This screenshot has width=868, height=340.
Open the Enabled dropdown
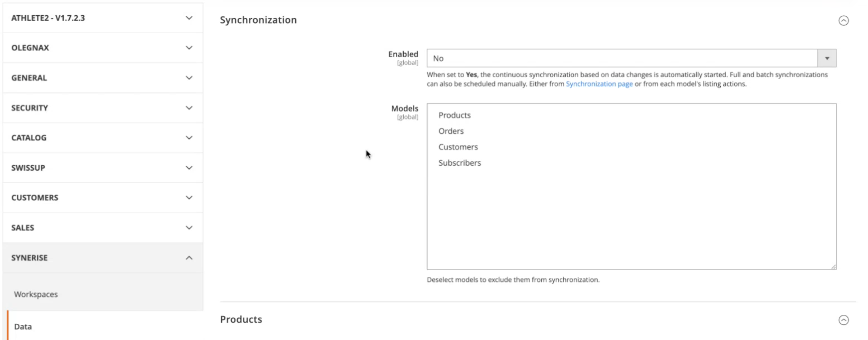tap(827, 58)
